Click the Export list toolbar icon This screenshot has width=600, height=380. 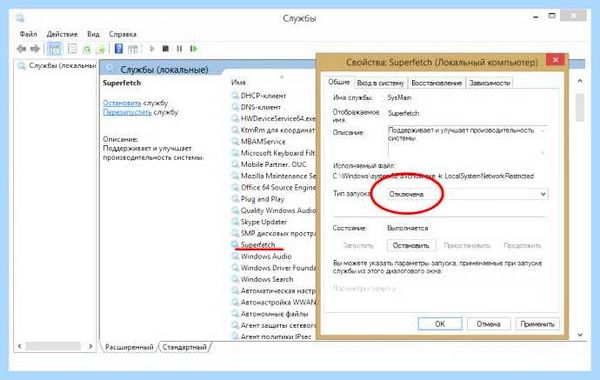pos(101,49)
